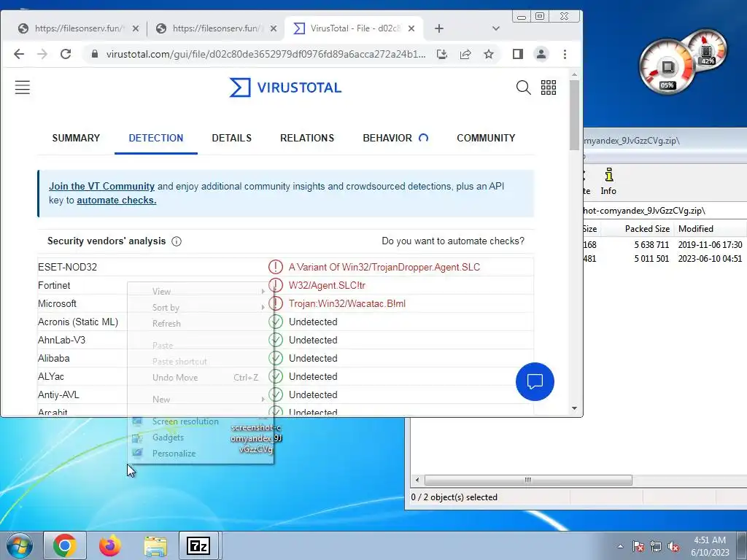
Task: Click info icon beside Security vendors' analysis
Action: 177,241
